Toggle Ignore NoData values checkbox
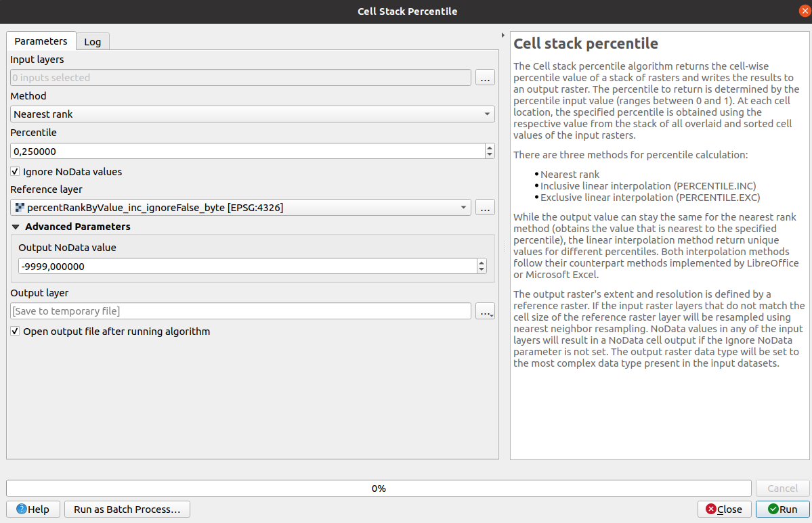 coord(16,172)
